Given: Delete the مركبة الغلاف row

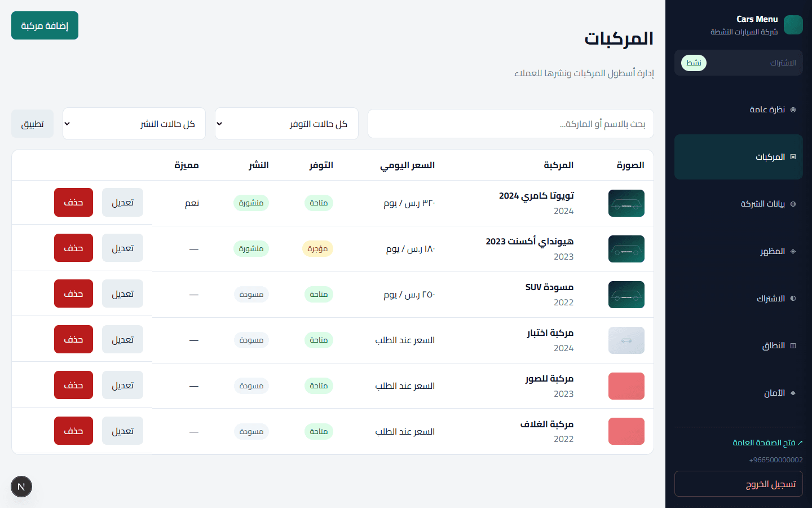Looking at the screenshot, I should (x=73, y=431).
